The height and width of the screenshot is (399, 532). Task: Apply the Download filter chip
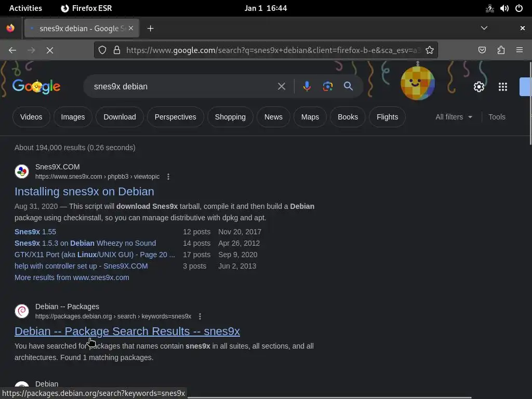tap(120, 117)
